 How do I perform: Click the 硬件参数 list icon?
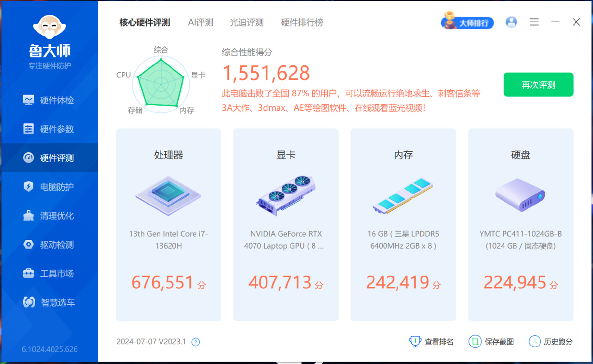[x=29, y=129]
